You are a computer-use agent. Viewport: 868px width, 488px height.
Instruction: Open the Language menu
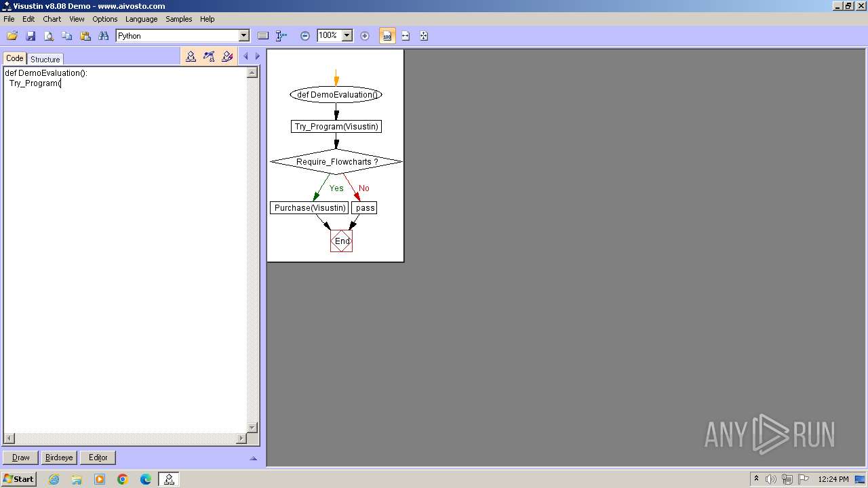coord(141,19)
